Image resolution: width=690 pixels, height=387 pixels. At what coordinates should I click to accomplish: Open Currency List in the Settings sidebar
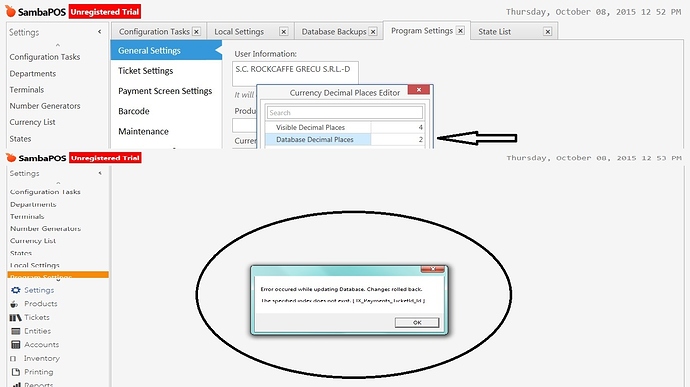pyautogui.click(x=33, y=122)
